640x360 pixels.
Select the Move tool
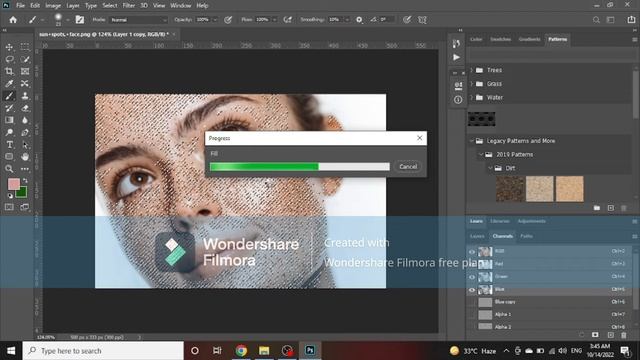point(9,47)
